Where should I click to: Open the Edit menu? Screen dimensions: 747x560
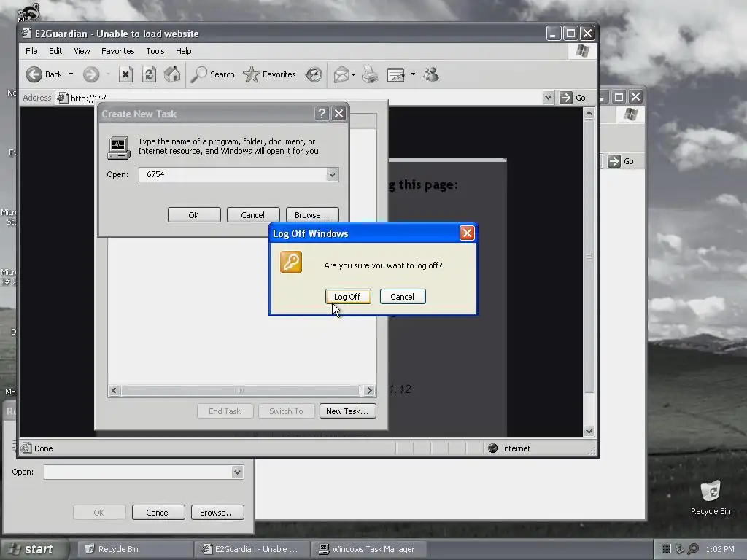click(55, 51)
